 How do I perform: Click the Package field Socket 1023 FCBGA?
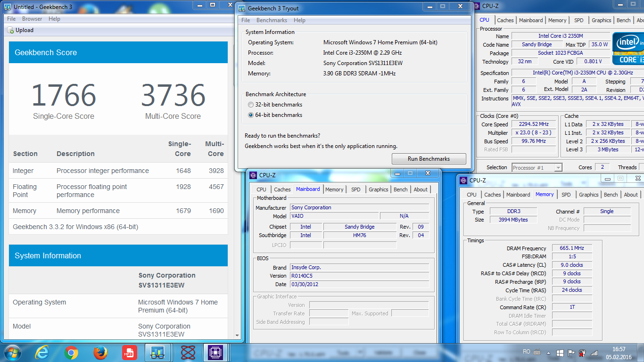pyautogui.click(x=561, y=53)
